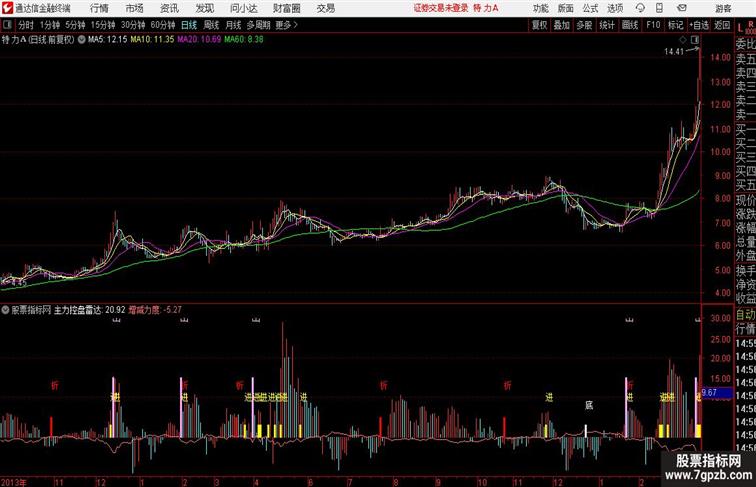
Task: Click the 多股 multi-stock button
Action: click(584, 25)
